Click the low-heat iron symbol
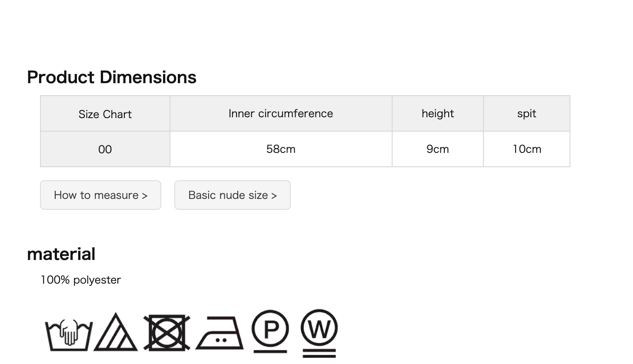Image resolution: width=633 pixels, height=364 pixels. pos(220,333)
